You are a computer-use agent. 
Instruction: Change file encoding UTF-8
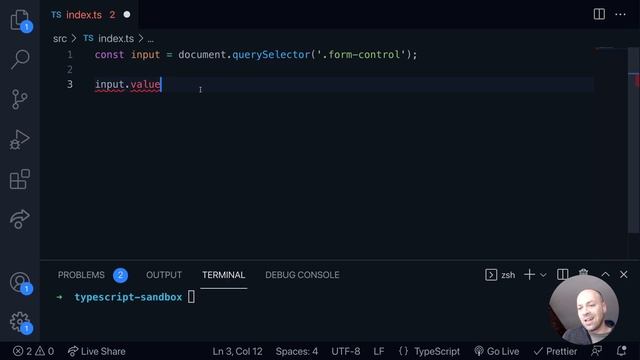345,351
